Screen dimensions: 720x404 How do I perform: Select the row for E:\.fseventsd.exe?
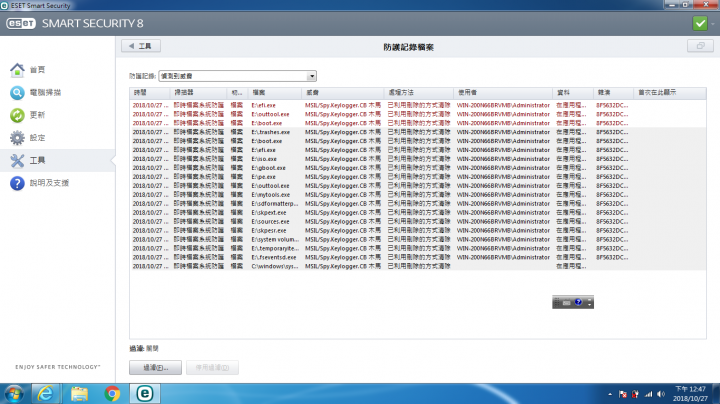click(418, 258)
